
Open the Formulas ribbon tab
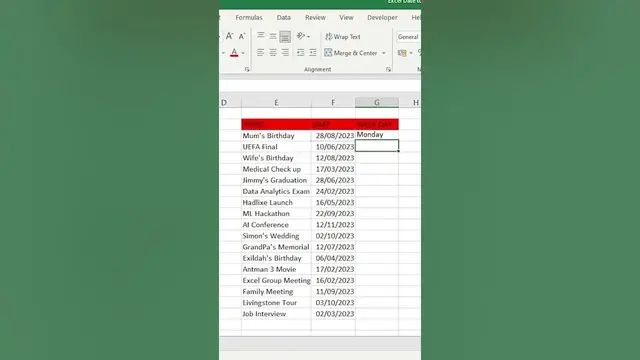(x=249, y=18)
